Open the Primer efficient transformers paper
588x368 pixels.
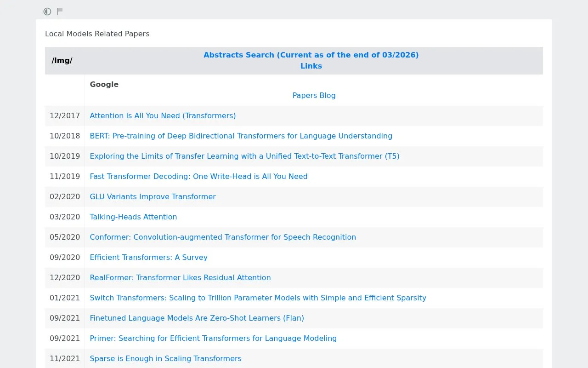pyautogui.click(x=213, y=338)
